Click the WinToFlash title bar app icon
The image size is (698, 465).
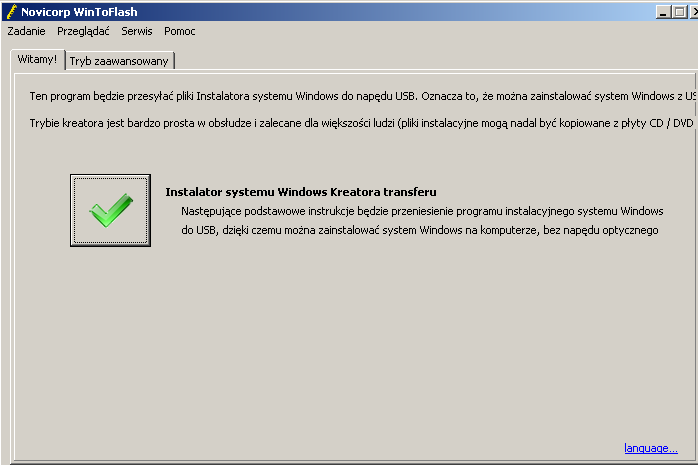12,12
